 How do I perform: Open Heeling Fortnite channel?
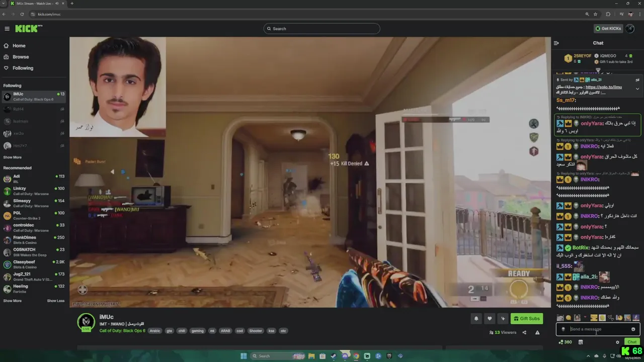click(x=34, y=289)
